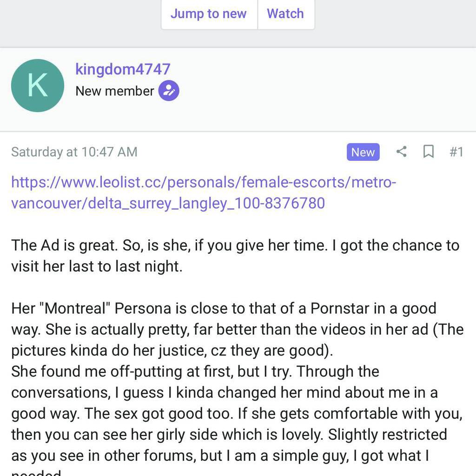
Task: Open the leolist.cc URL in the post
Action: pyautogui.click(x=203, y=192)
